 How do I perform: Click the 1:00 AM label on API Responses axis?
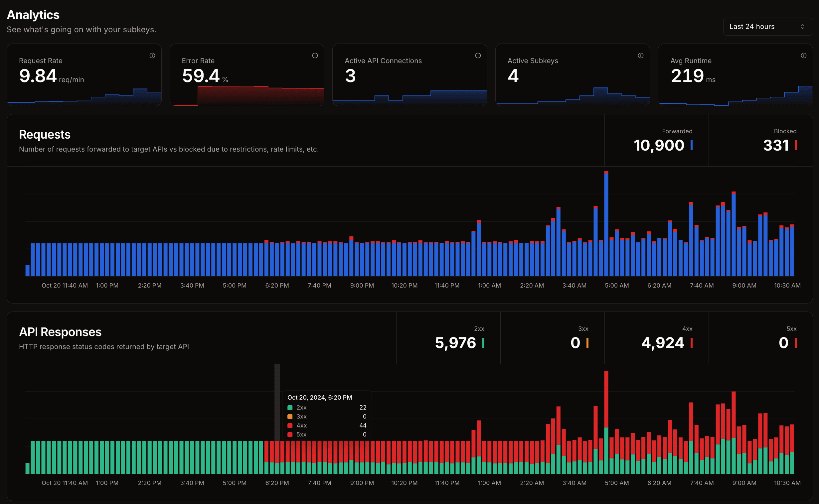pyautogui.click(x=490, y=483)
